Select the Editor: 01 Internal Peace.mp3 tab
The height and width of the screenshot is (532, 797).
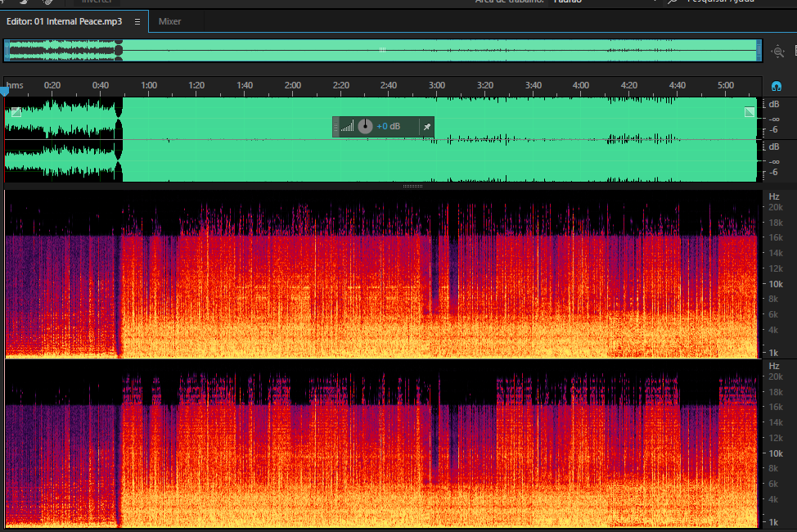(64, 21)
